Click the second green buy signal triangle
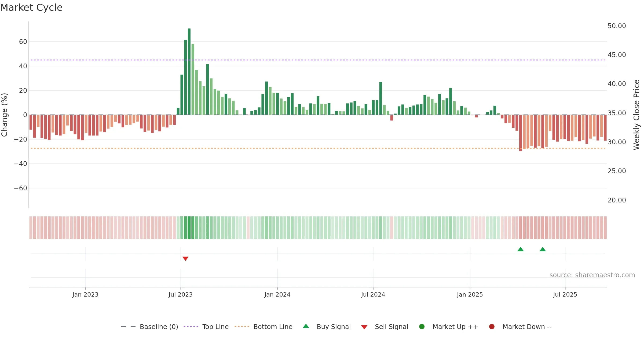 coord(543,249)
